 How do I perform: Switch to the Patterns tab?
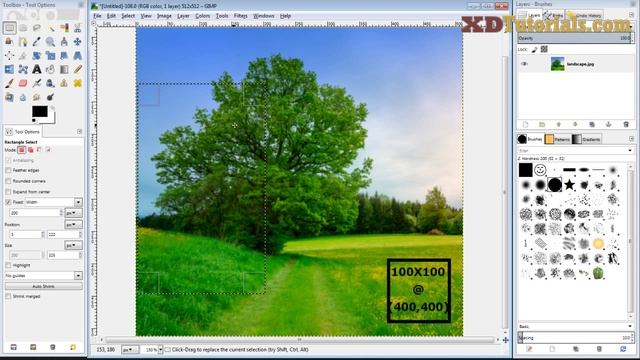point(557,139)
